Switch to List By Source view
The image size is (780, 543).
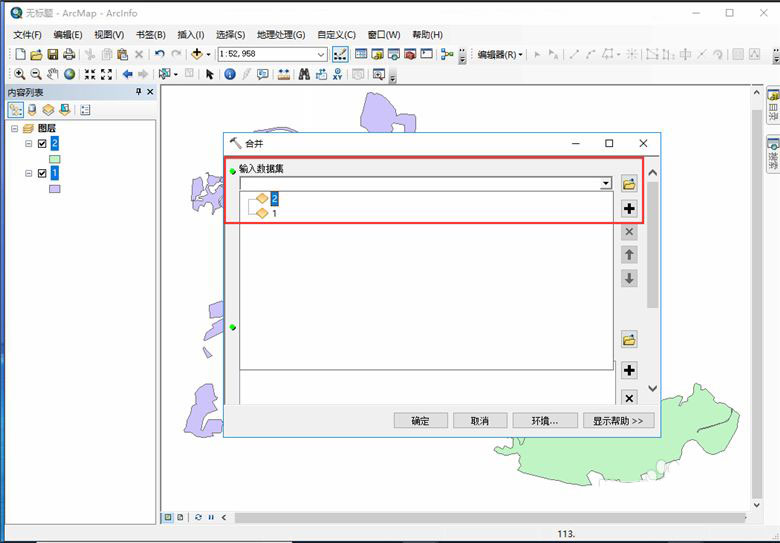point(32,110)
